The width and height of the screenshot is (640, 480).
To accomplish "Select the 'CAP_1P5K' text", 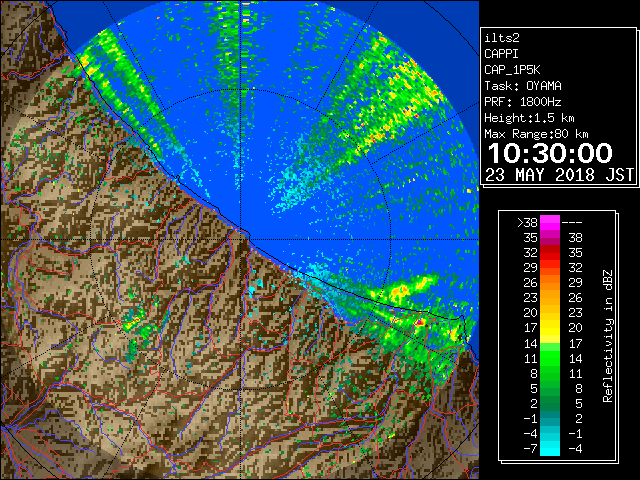I will (512, 70).
